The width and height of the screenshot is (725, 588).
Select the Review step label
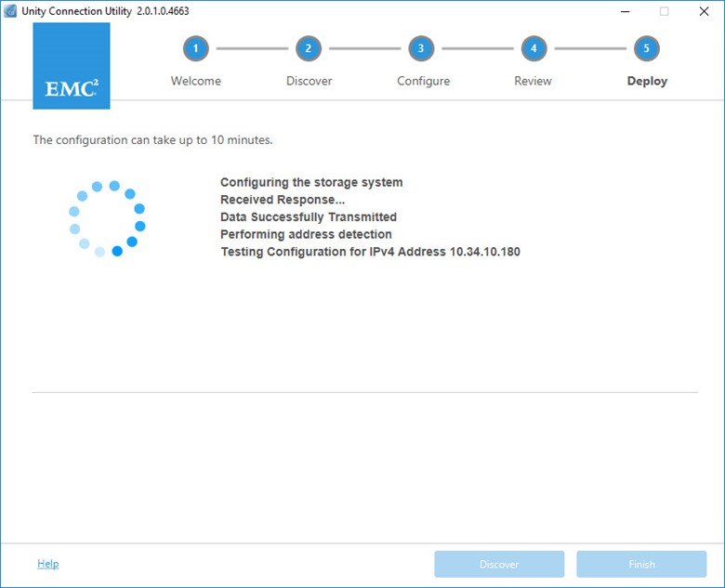(533, 81)
